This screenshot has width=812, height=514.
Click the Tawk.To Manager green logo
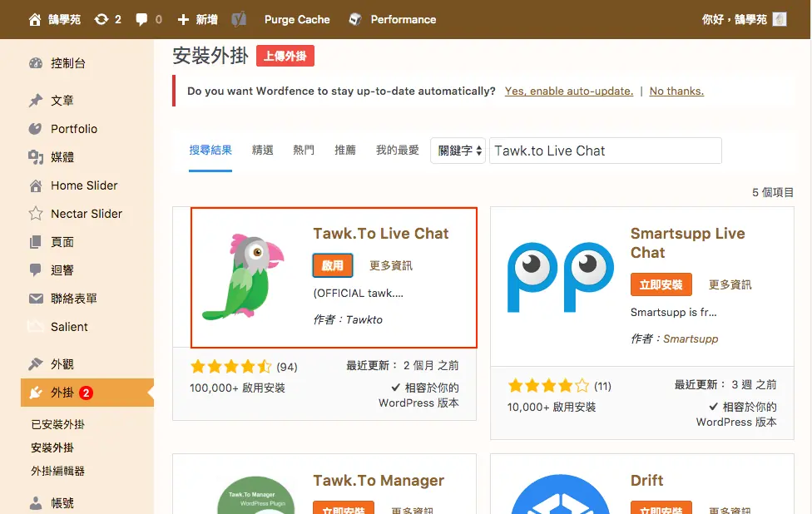pos(255,495)
